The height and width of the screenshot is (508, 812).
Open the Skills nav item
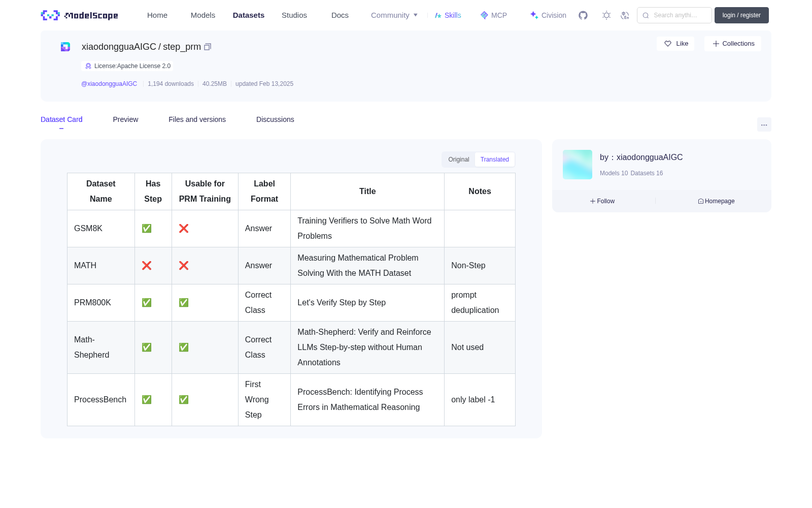[448, 15]
